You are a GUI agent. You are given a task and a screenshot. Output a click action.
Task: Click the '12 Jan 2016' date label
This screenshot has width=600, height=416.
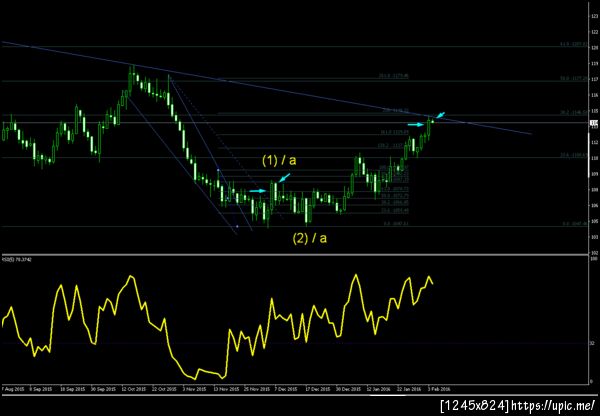[x=379, y=389]
